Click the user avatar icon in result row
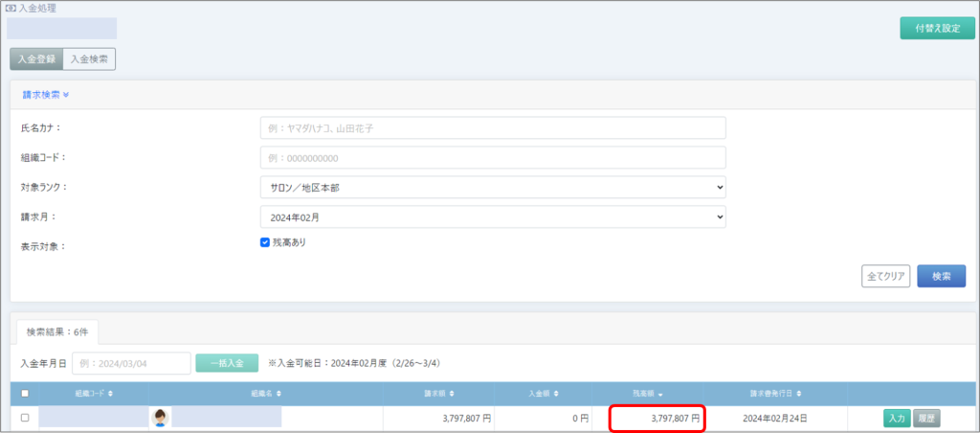Screen dimensions: 980x433 (160, 418)
